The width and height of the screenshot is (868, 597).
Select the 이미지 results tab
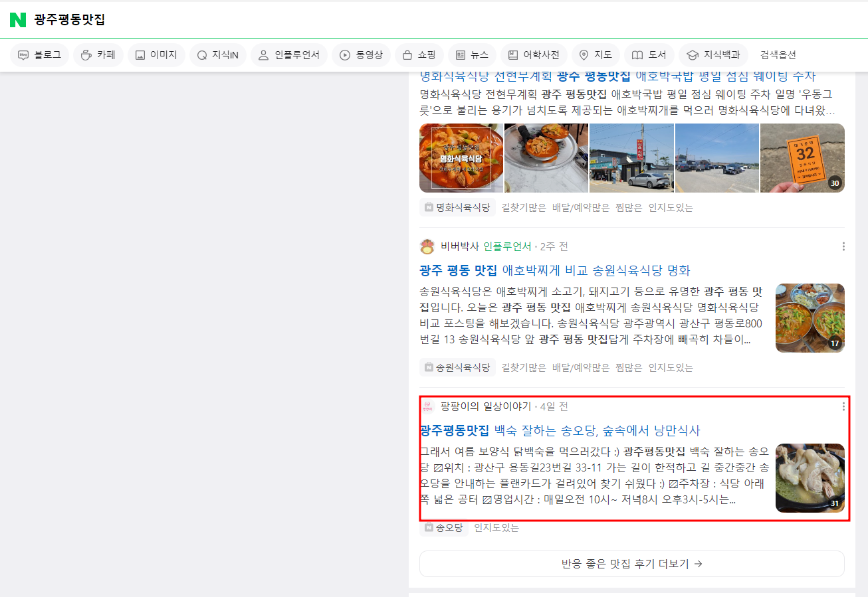point(156,55)
